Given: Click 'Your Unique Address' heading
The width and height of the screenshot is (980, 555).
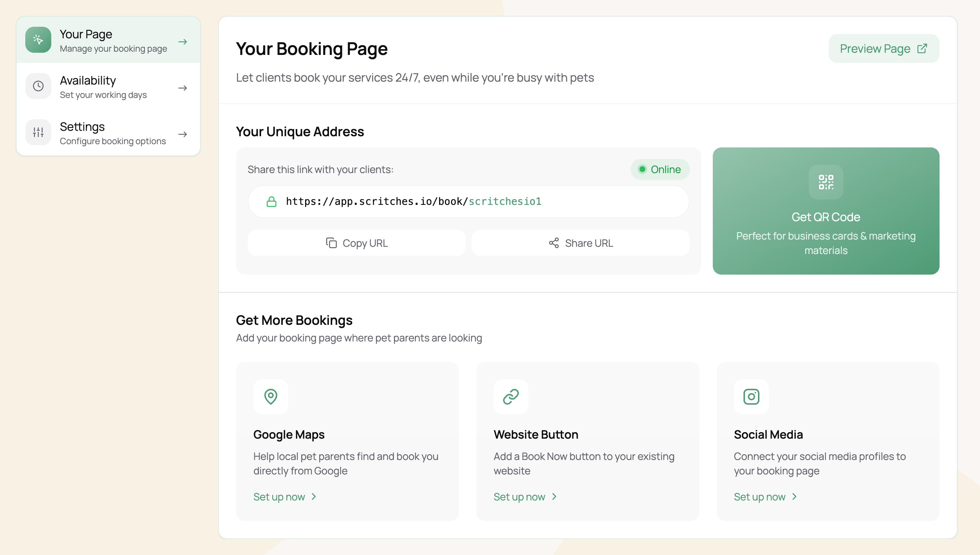Looking at the screenshot, I should tap(300, 132).
